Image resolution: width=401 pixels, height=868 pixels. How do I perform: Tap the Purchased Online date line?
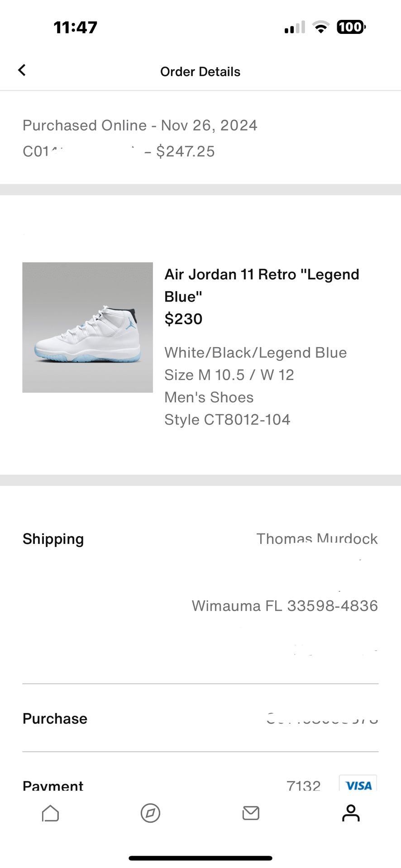pyautogui.click(x=140, y=125)
